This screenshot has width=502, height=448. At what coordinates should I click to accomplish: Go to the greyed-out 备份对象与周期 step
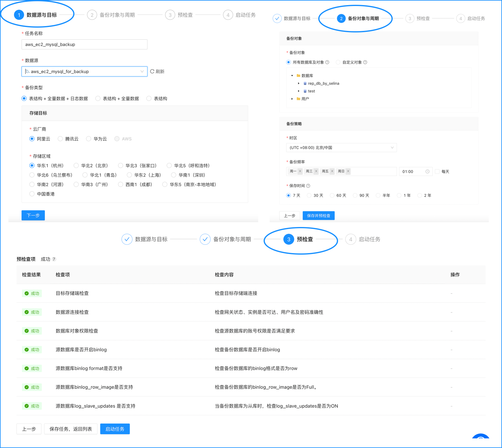(111, 15)
